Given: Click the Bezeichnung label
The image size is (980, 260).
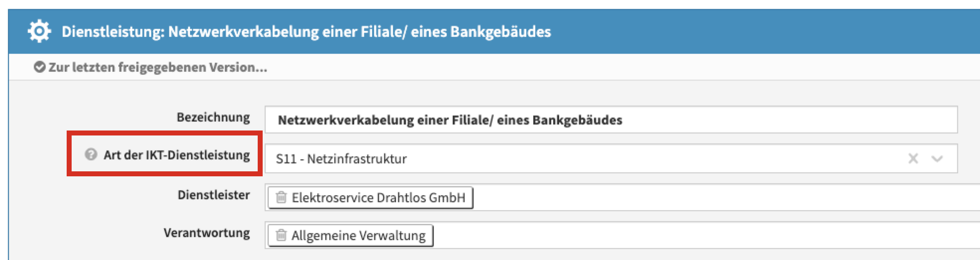Looking at the screenshot, I should point(213,118).
